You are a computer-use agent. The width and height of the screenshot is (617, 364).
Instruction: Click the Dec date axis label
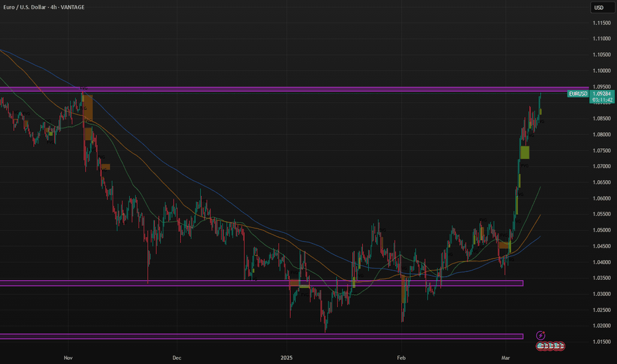tap(177, 357)
